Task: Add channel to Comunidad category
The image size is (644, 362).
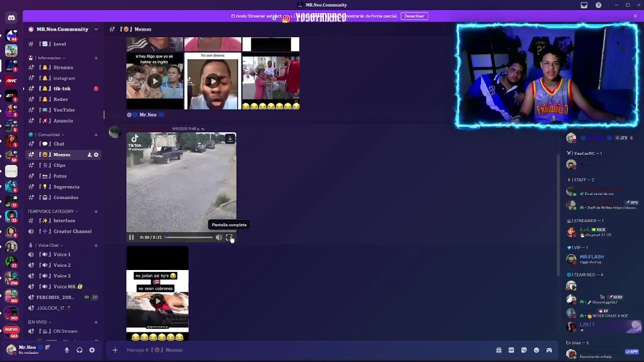Action: (96, 135)
